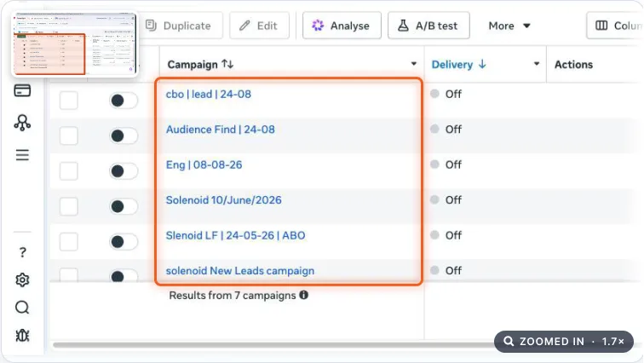Toggle on Solenoid 10/June/2026 campaign

[x=124, y=206]
